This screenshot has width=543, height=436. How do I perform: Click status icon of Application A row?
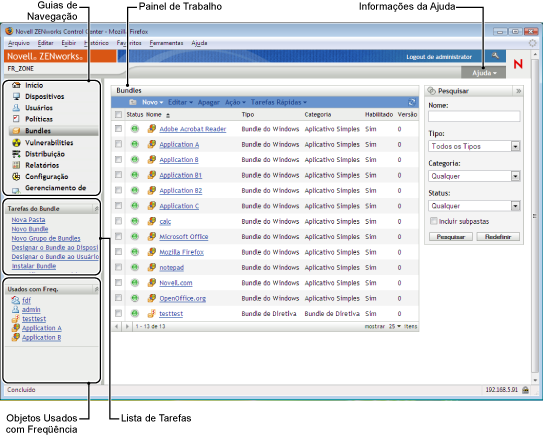135,144
